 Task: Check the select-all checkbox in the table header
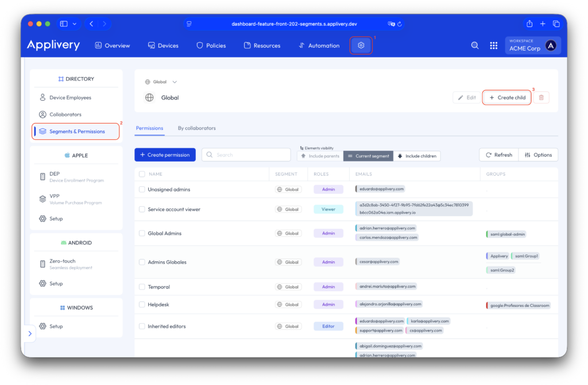click(x=141, y=174)
